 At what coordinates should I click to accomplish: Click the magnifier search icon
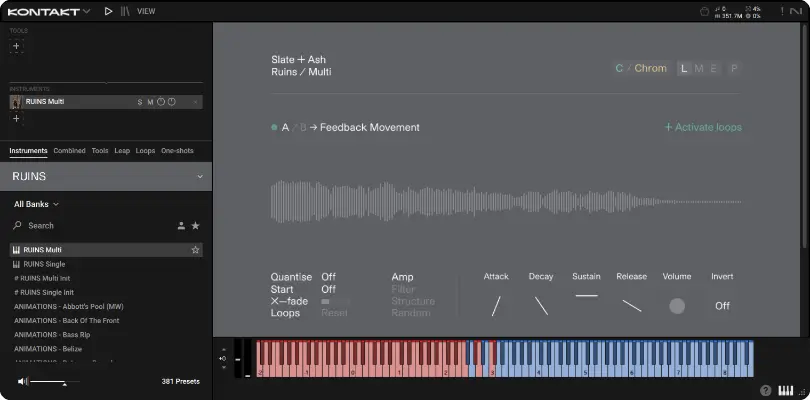(18, 225)
